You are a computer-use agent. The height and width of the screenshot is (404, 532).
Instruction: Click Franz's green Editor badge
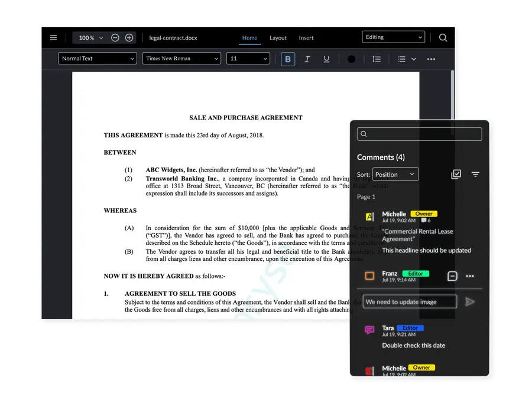416,274
